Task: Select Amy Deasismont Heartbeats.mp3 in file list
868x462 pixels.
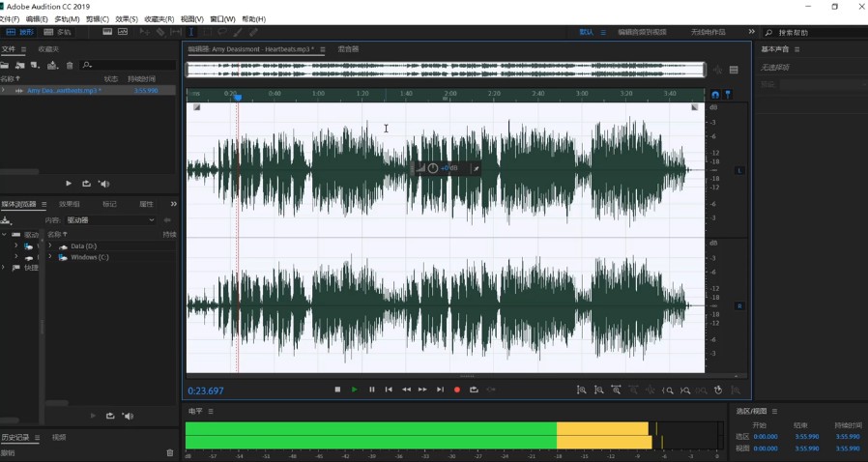Action: coord(63,91)
